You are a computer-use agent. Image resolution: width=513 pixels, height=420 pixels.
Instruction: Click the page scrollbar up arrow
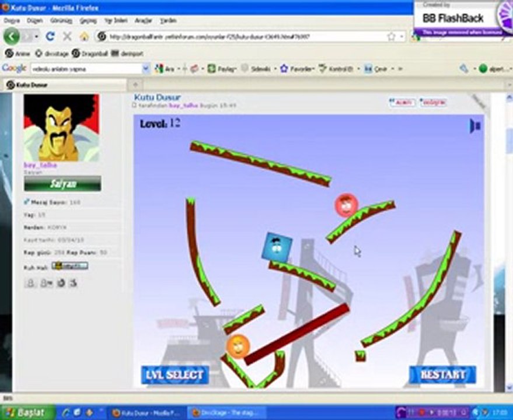(509, 97)
